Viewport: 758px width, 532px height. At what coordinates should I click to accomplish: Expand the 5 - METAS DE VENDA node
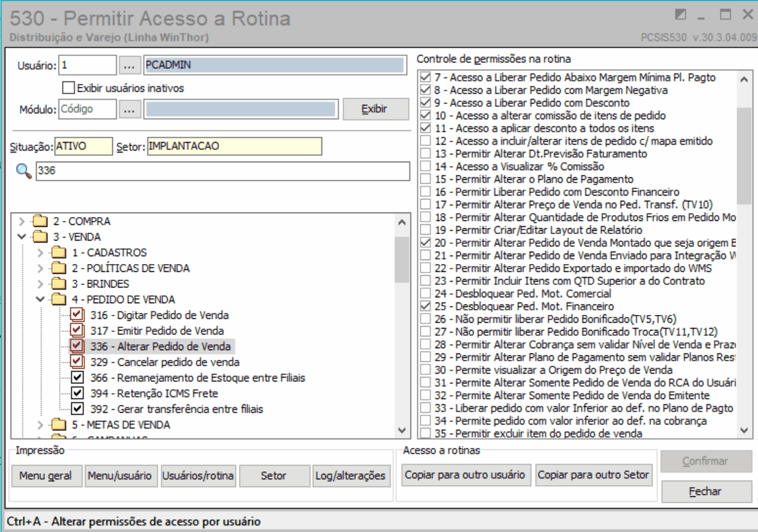[x=40, y=424]
